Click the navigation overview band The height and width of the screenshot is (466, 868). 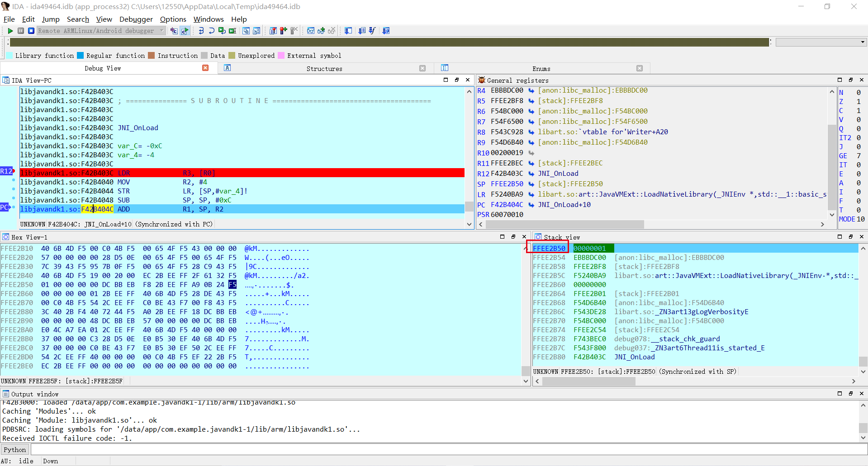tap(389, 42)
